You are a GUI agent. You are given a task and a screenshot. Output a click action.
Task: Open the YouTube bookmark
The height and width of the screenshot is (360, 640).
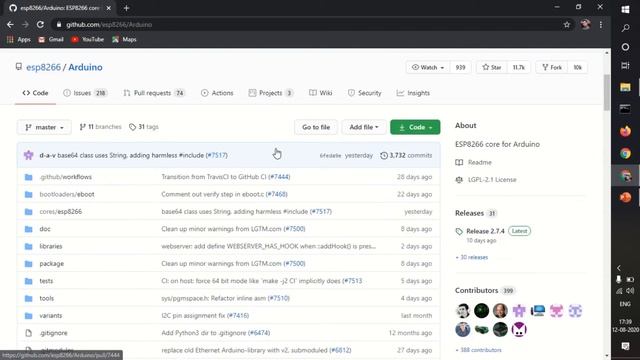click(88, 40)
